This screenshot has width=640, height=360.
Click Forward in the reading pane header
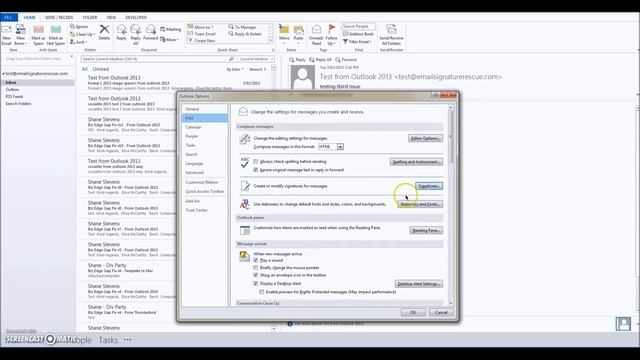[x=346, y=60]
